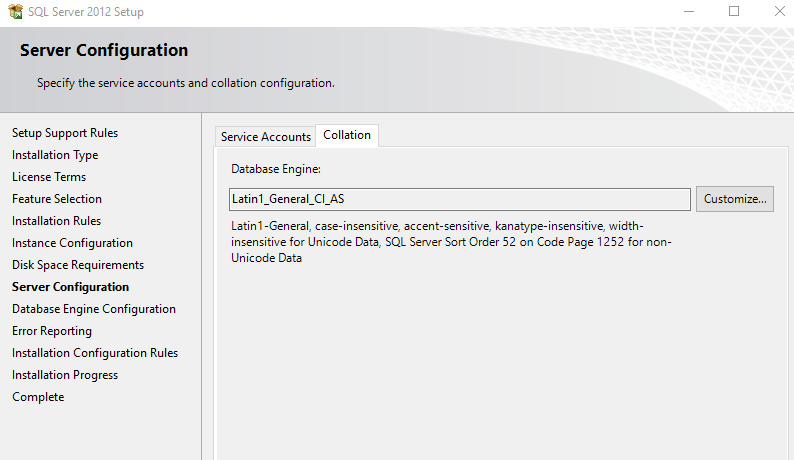
Task: Click Installation Rules in sidebar
Action: pos(56,221)
